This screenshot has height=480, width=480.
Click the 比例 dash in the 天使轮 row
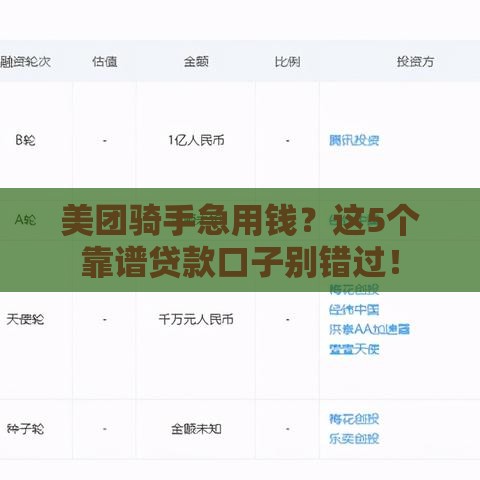click(x=287, y=320)
